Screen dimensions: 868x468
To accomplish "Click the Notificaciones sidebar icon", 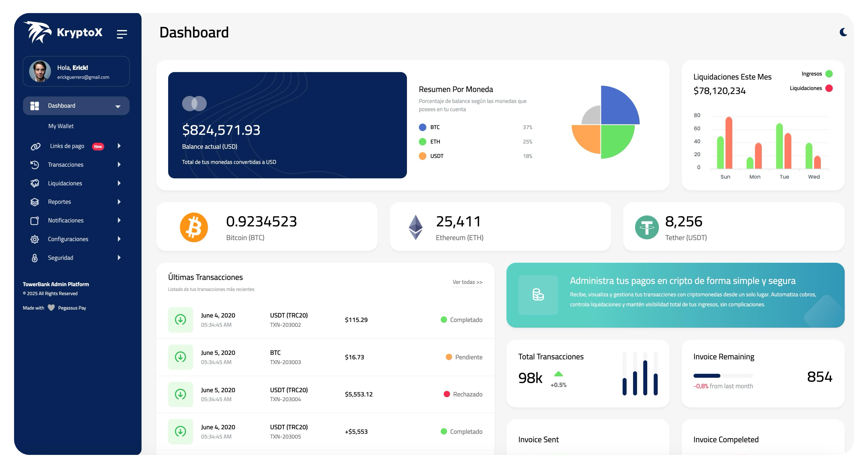I will [34, 221].
